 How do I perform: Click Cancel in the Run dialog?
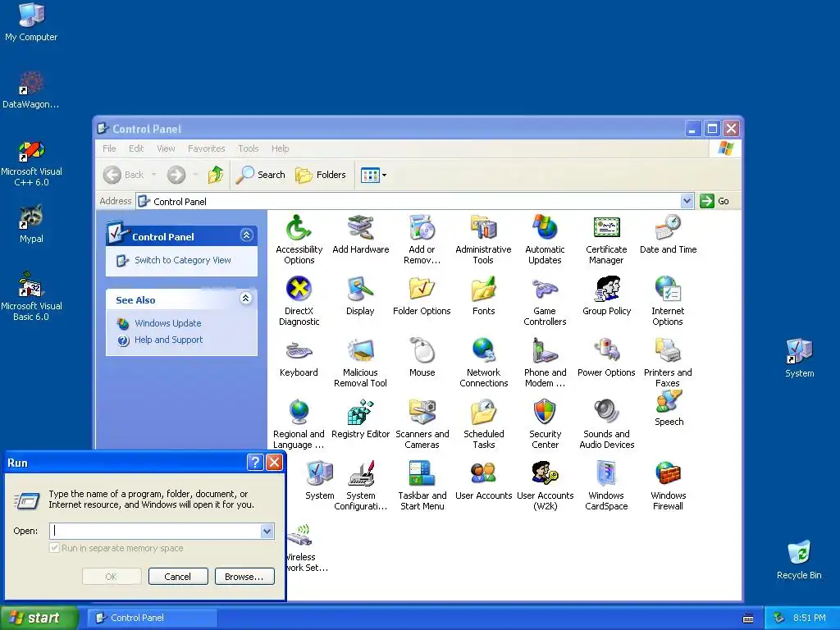pyautogui.click(x=178, y=577)
